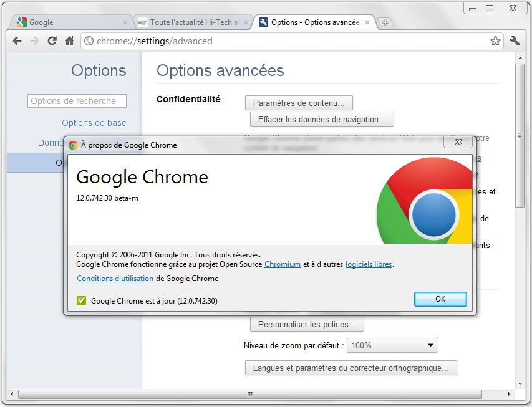Click the Paramètres de contenu button
The height and width of the screenshot is (407, 532).
(299, 103)
